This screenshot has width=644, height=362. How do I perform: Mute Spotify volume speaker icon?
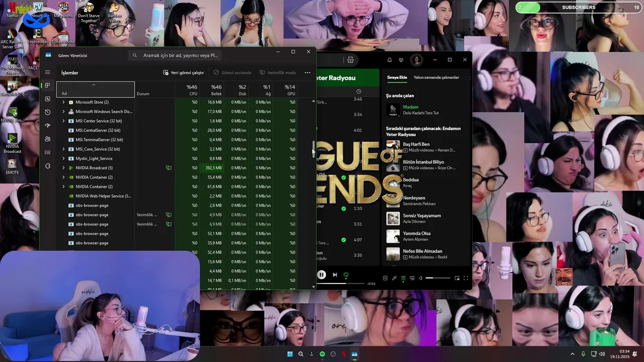[x=421, y=278]
